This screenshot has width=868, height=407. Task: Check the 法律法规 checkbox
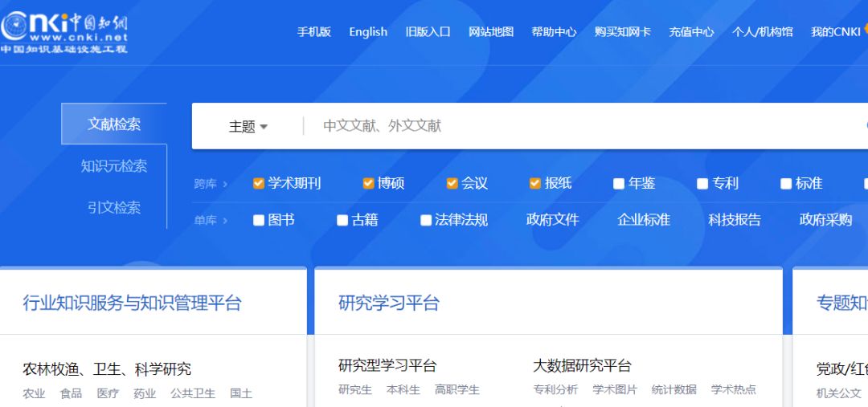(426, 221)
